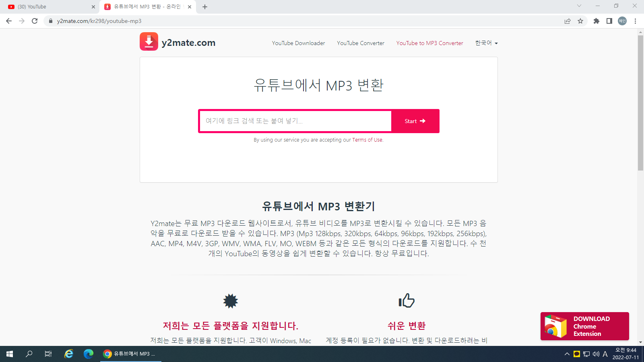Click the '유튜브에서 MP3 변환기' heading
The width and height of the screenshot is (644, 362).
coord(318,206)
